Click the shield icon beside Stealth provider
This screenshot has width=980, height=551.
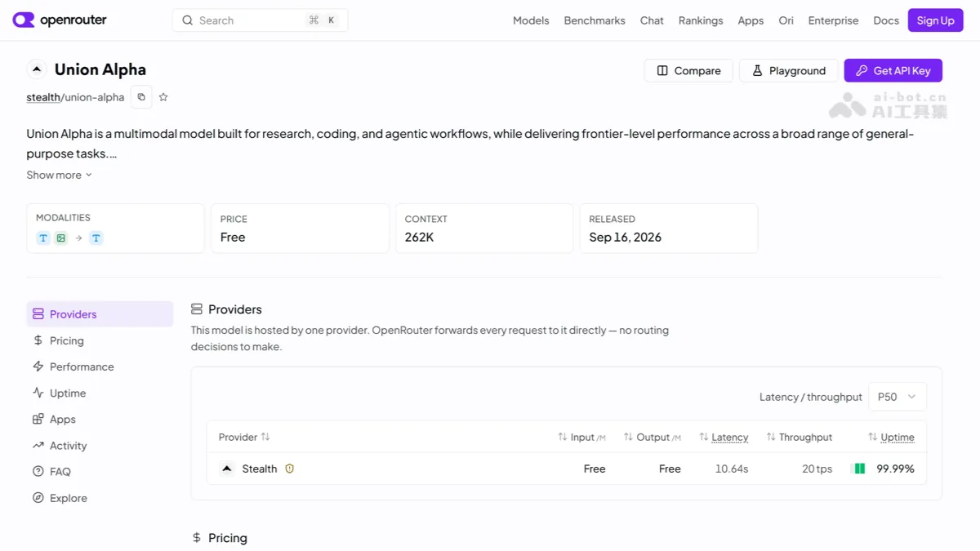(x=289, y=469)
